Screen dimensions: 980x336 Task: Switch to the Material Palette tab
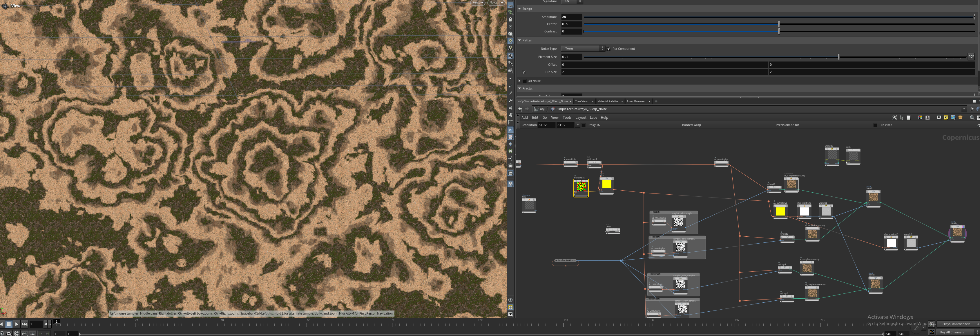pyautogui.click(x=607, y=101)
